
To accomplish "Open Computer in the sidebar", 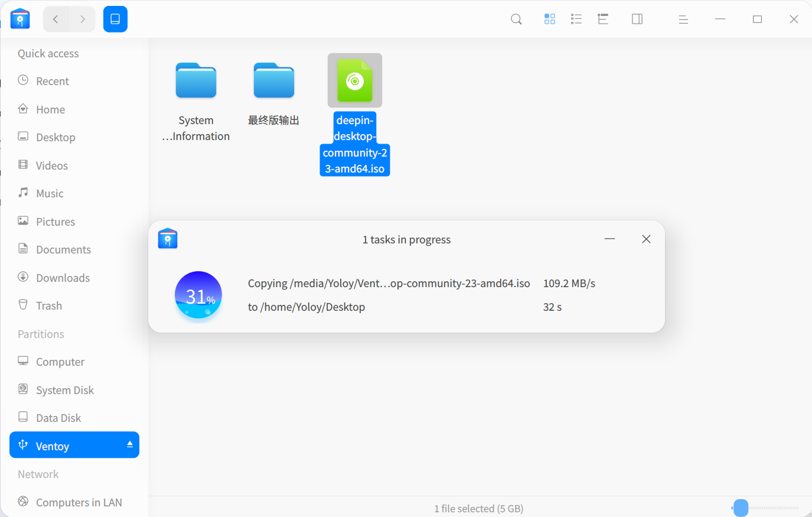I will tap(74, 362).
